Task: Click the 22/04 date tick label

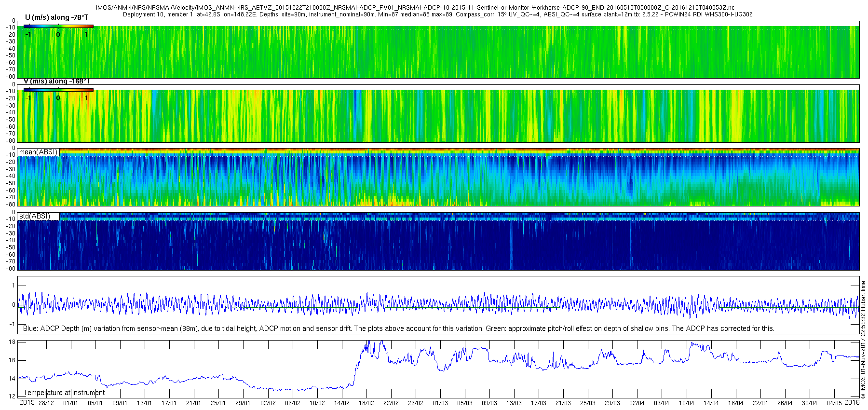Action: point(760,403)
